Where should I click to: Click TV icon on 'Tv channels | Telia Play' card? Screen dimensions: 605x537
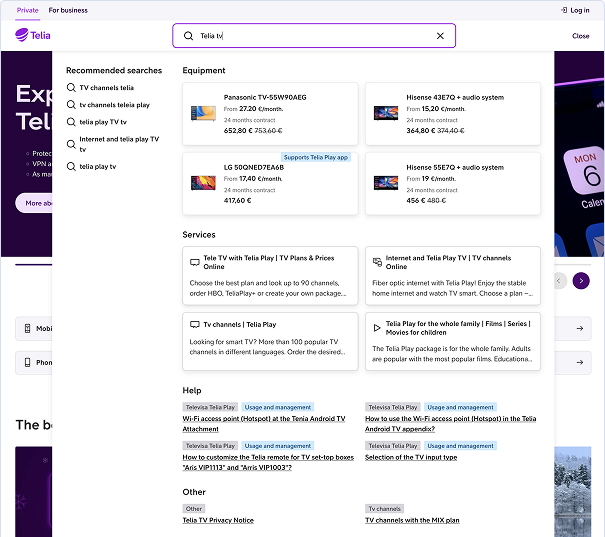(x=195, y=324)
